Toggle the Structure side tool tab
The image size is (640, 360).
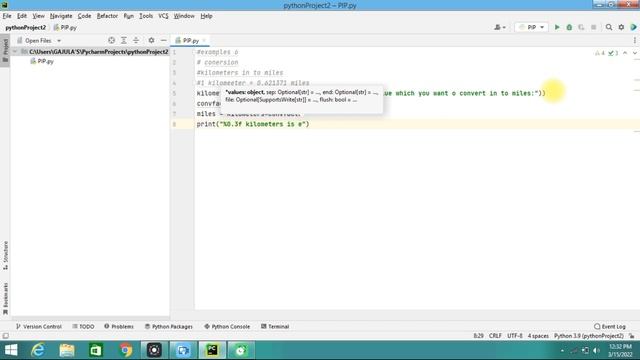[x=5, y=256]
